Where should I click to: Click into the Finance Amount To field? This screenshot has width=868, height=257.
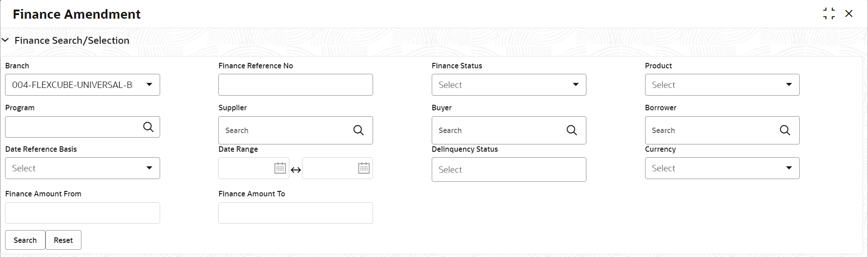295,213
